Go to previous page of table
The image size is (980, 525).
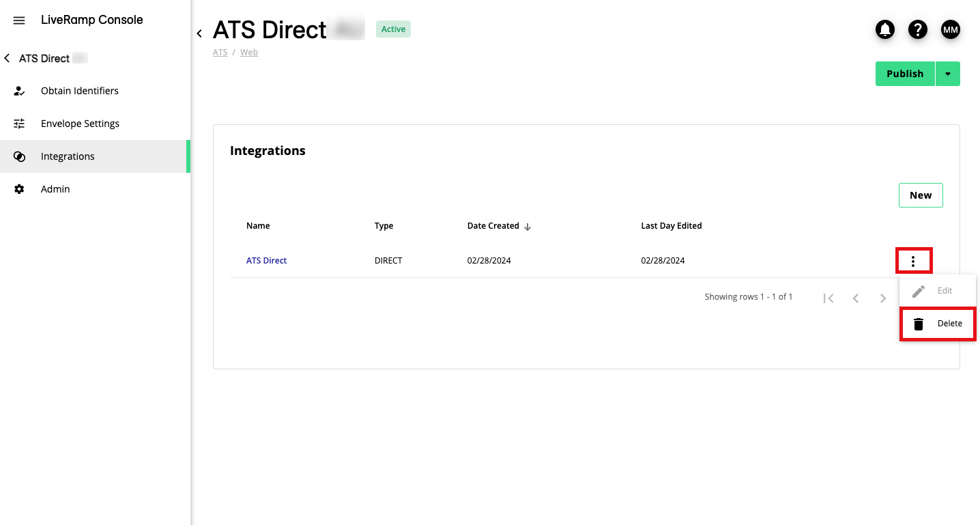point(856,298)
